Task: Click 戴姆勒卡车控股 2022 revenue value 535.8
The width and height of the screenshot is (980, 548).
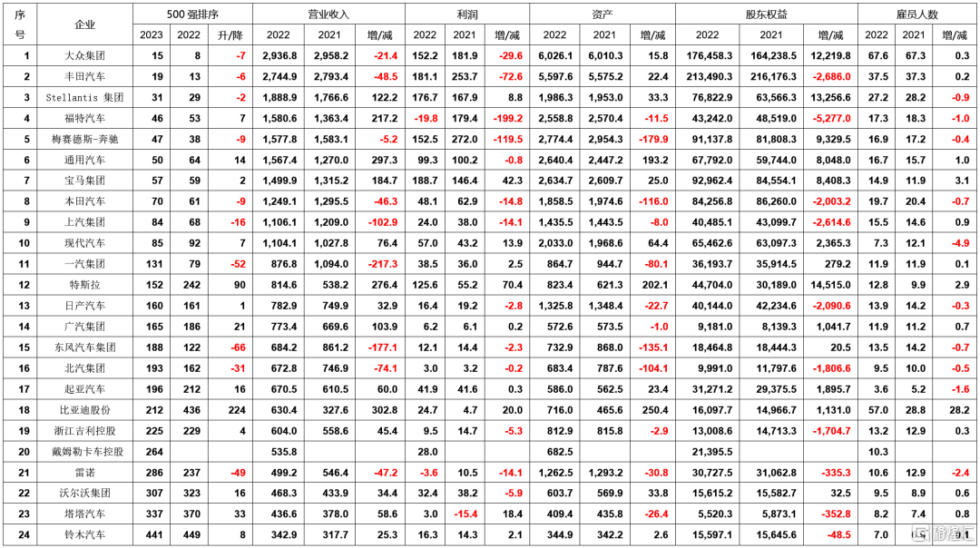Action: (x=284, y=452)
